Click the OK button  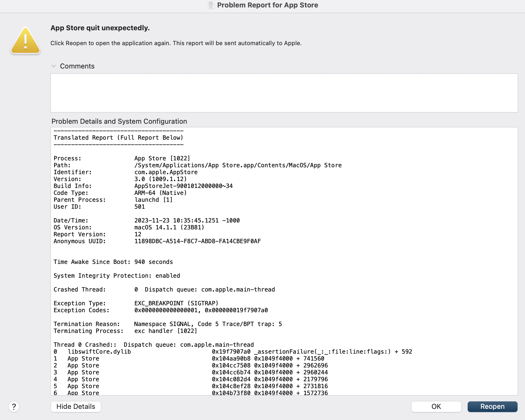tap(436, 406)
